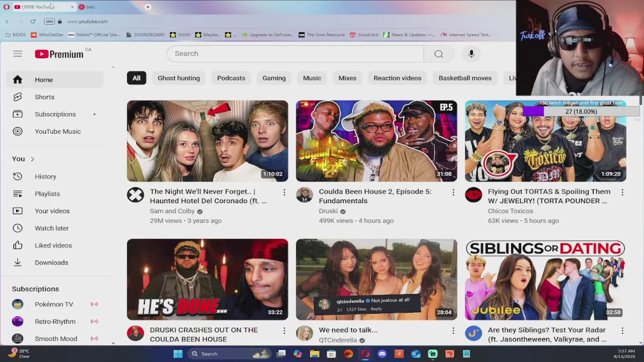Close the YouTube browser tab

point(72,7)
